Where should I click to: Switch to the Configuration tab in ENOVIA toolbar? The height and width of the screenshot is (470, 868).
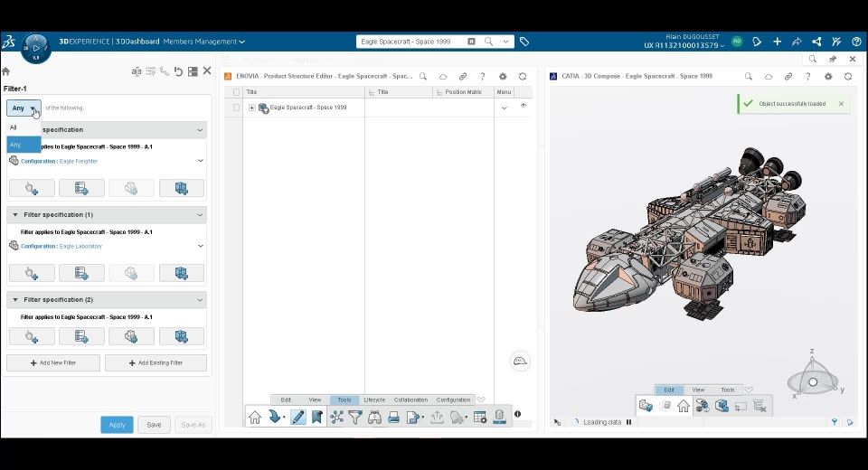pyautogui.click(x=453, y=399)
